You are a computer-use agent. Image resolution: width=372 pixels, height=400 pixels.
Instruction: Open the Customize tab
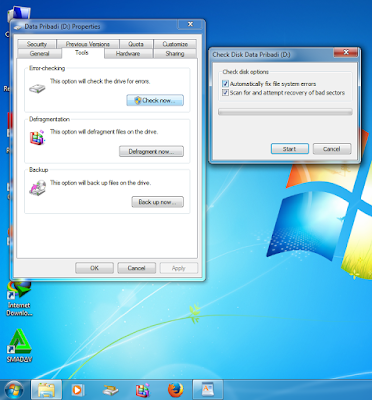[x=175, y=44]
